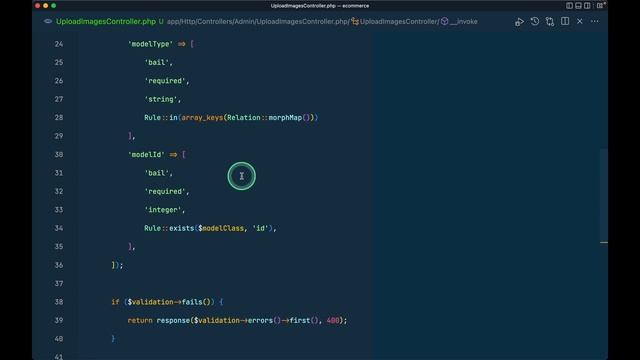This screenshot has width=640, height=360.
Task: Click the 'id' string on line 34
Action: point(260,228)
